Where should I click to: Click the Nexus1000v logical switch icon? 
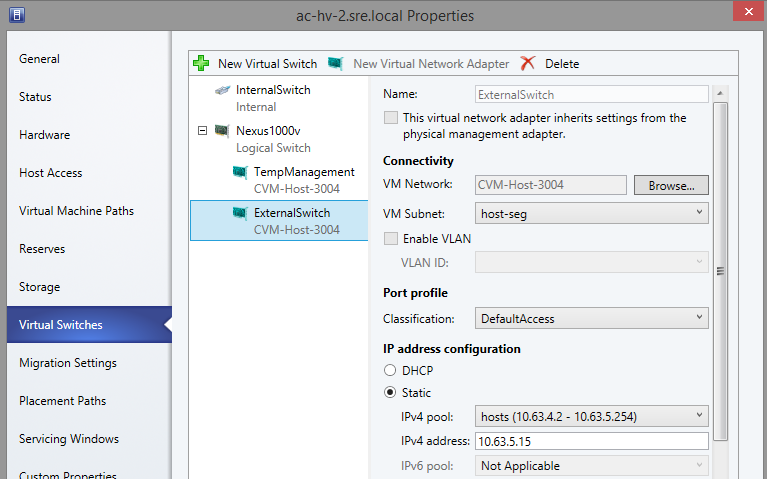[222, 130]
